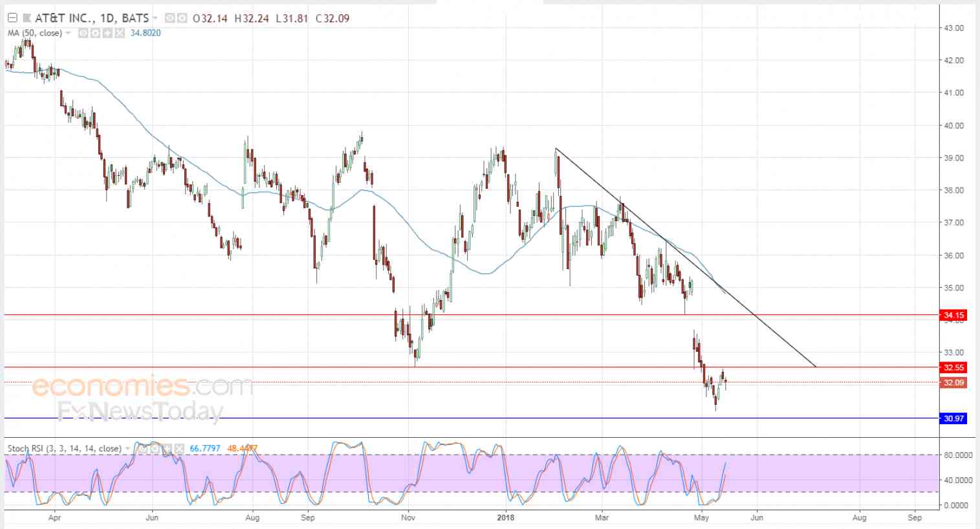The image size is (980, 529).
Task: Expand the Stoch RSI dropdown arrow
Action: (x=127, y=448)
